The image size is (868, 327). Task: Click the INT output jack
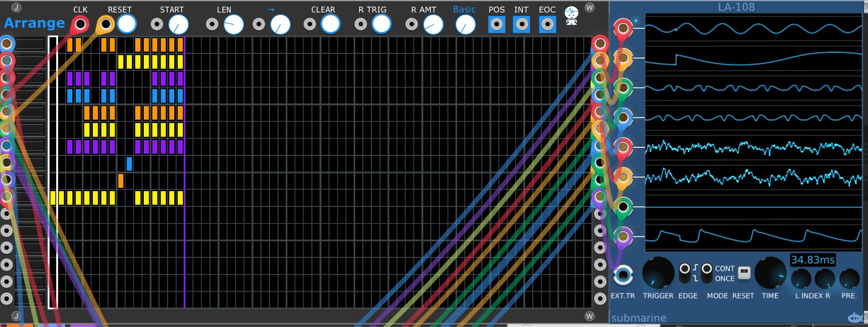coord(522,24)
